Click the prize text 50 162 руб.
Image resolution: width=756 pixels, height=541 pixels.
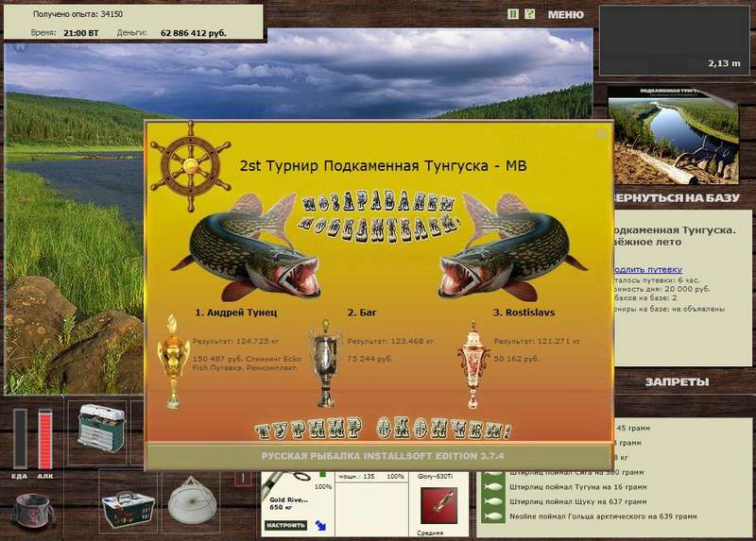coord(516,359)
